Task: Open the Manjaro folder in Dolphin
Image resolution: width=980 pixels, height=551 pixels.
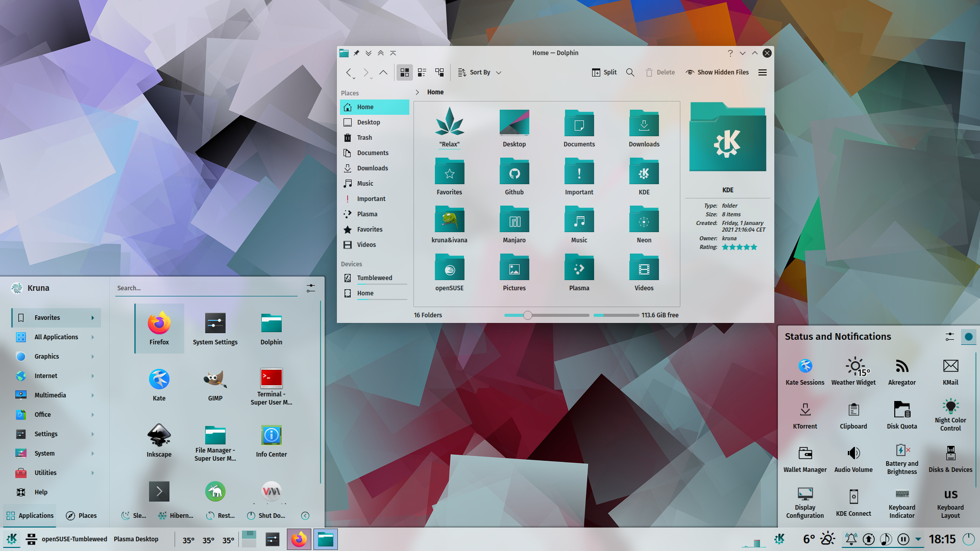Action: click(514, 224)
